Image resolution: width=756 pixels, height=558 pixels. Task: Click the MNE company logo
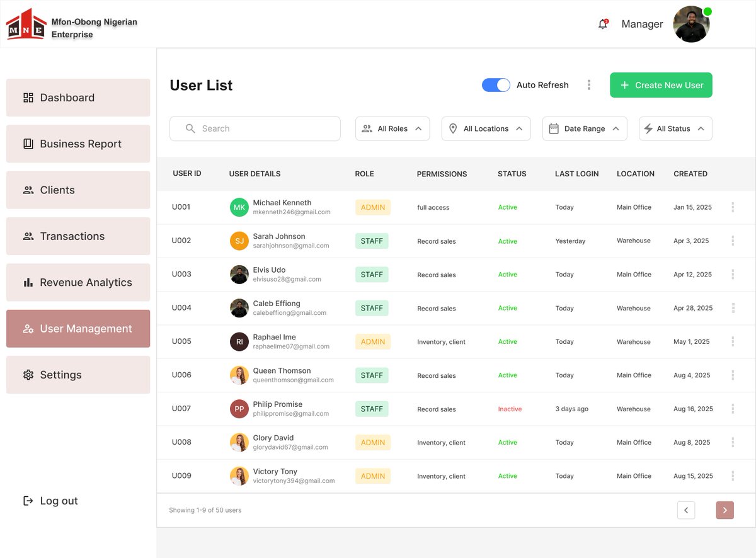point(26,24)
